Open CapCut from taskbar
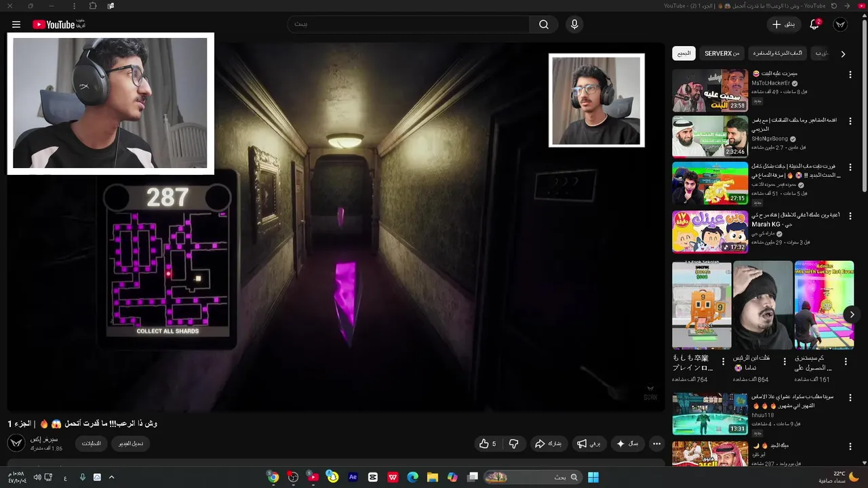The width and height of the screenshot is (868, 488). tap(373, 477)
